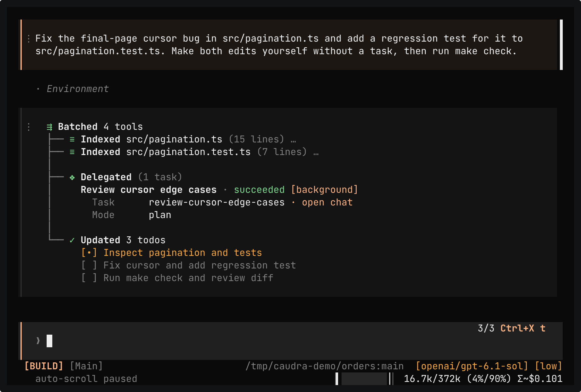This screenshot has width=581, height=392.
Task: Toggle the 'Inspect pagination and tests' todo marker
Action: click(89, 253)
